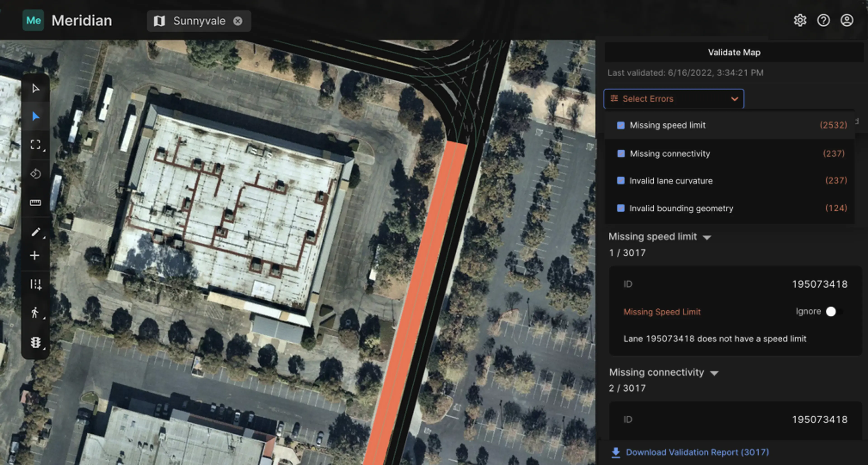
Task: Open the help question mark icon
Action: pos(823,21)
